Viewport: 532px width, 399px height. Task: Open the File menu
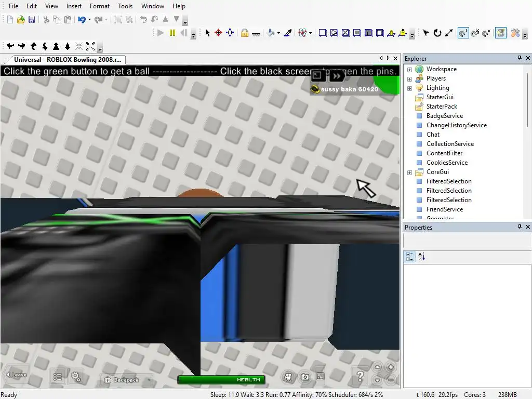tap(14, 6)
